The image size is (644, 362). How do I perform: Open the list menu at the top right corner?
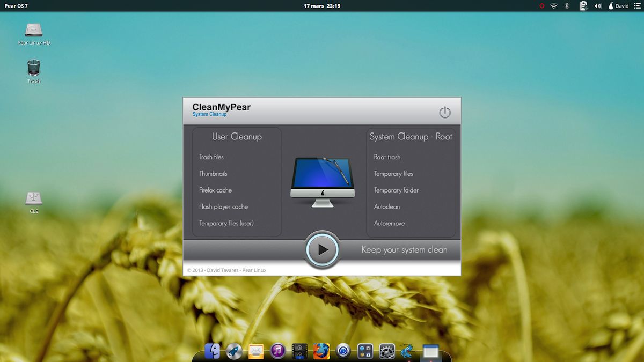point(638,6)
